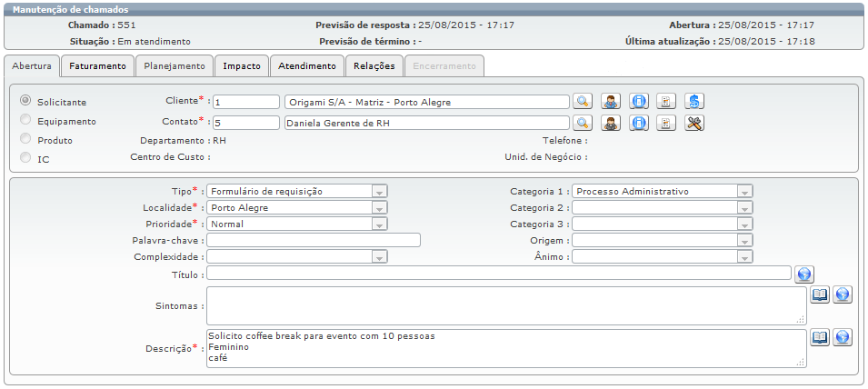The height and width of the screenshot is (389, 868).
Task: Click inside the Sintomas text area
Action: tap(506, 305)
